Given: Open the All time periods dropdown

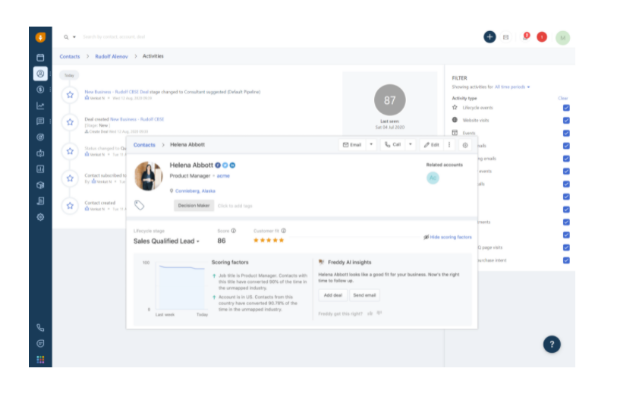Looking at the screenshot, I should tap(512, 87).
